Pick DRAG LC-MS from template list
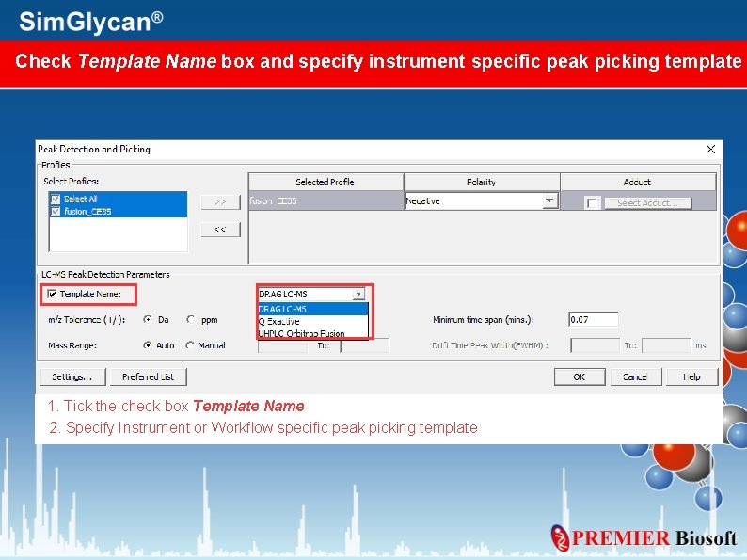 (x=313, y=309)
